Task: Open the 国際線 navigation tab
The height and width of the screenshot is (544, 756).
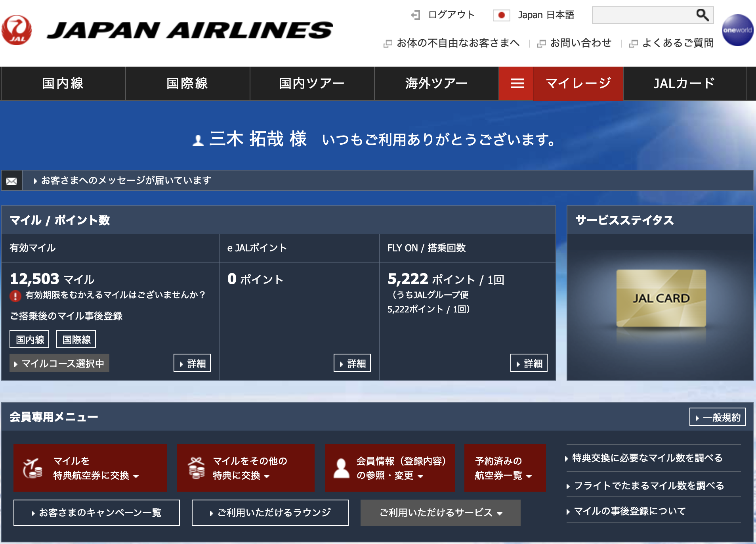Action: (x=187, y=83)
